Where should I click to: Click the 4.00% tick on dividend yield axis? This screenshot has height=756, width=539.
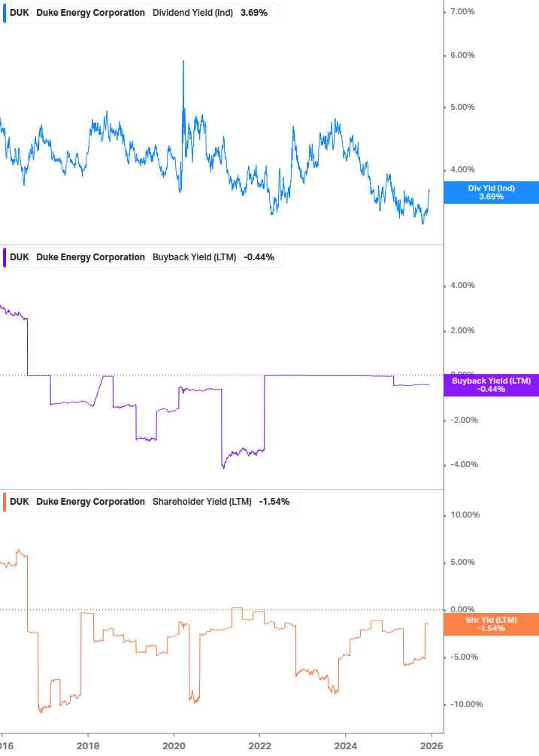point(462,170)
